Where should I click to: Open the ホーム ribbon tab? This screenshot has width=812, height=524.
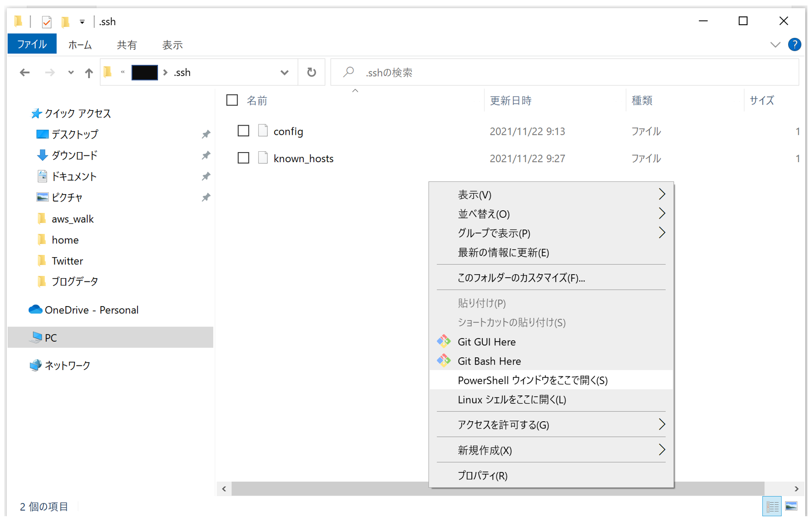click(x=80, y=45)
